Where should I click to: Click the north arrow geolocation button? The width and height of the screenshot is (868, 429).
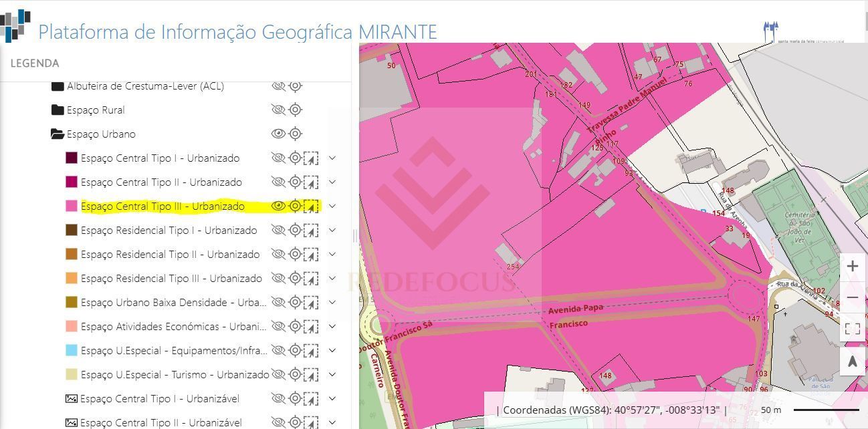click(x=852, y=362)
